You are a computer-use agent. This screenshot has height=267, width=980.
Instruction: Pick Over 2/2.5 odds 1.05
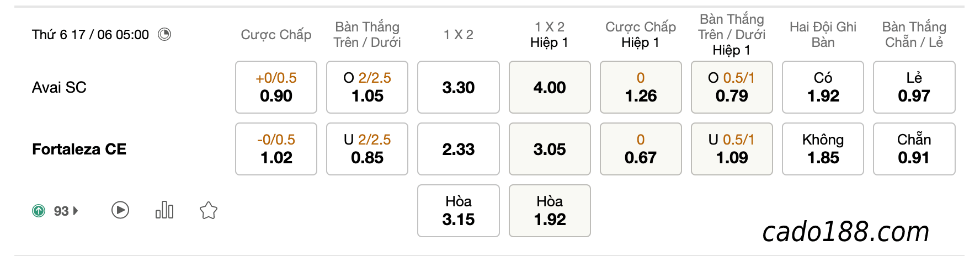[367, 87]
